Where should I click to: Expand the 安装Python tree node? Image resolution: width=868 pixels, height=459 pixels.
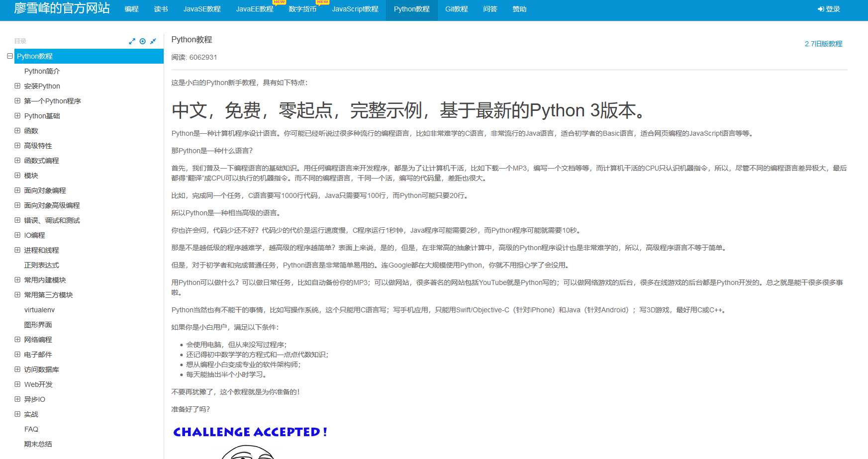[17, 86]
